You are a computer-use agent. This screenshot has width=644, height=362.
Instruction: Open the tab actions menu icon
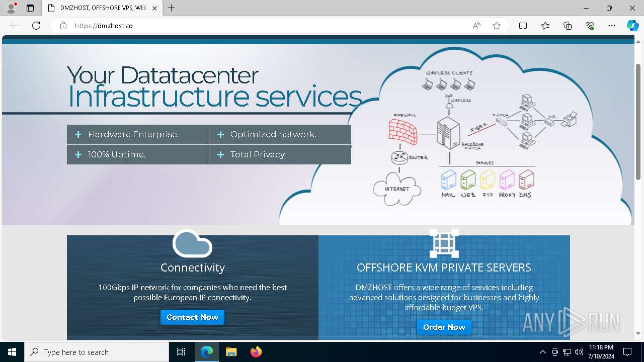30,8
